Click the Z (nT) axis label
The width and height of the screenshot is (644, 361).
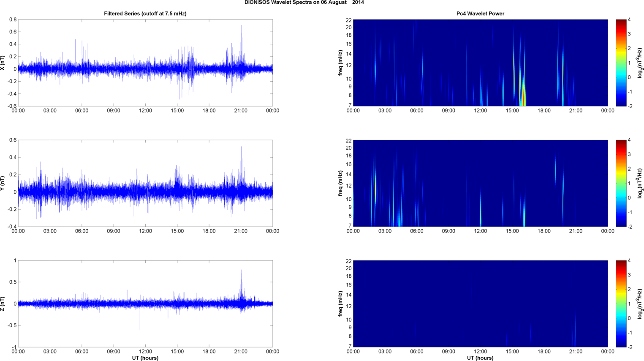coord(3,304)
